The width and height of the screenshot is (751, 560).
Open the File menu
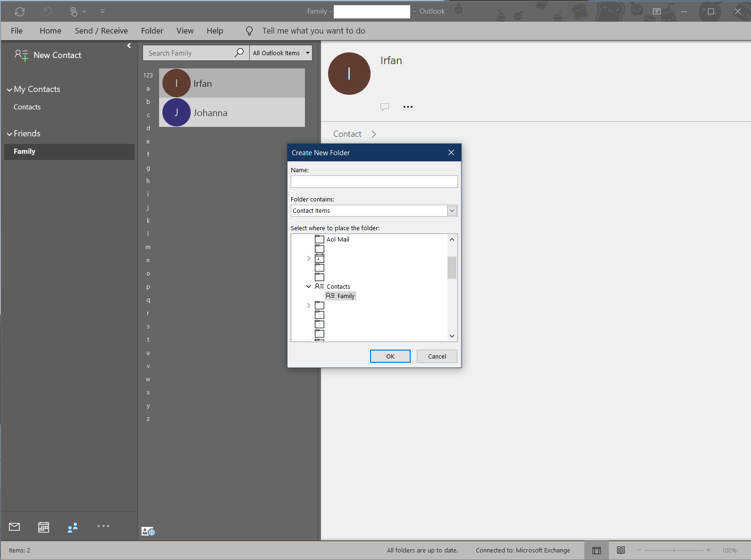tap(17, 31)
